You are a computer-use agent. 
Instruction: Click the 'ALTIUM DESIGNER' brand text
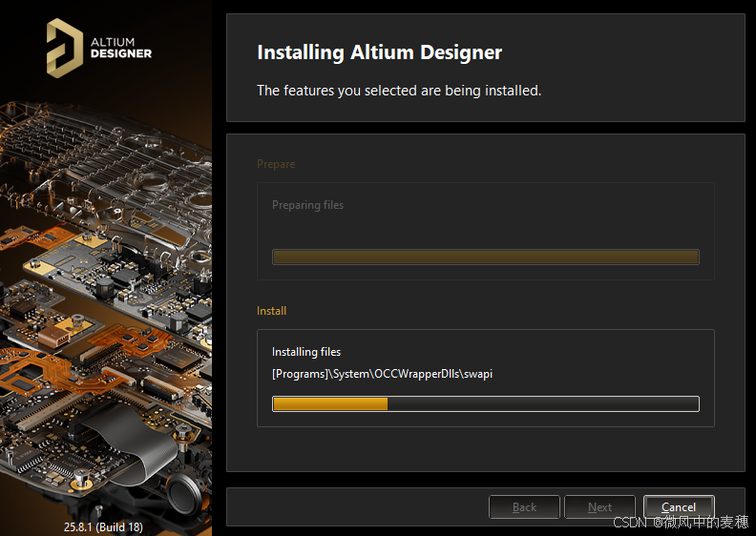coord(121,48)
